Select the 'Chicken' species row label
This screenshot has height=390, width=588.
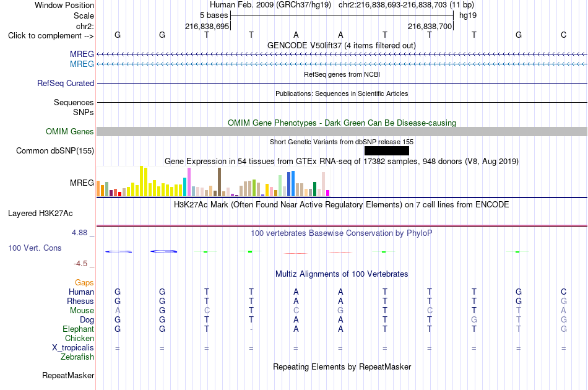79,338
